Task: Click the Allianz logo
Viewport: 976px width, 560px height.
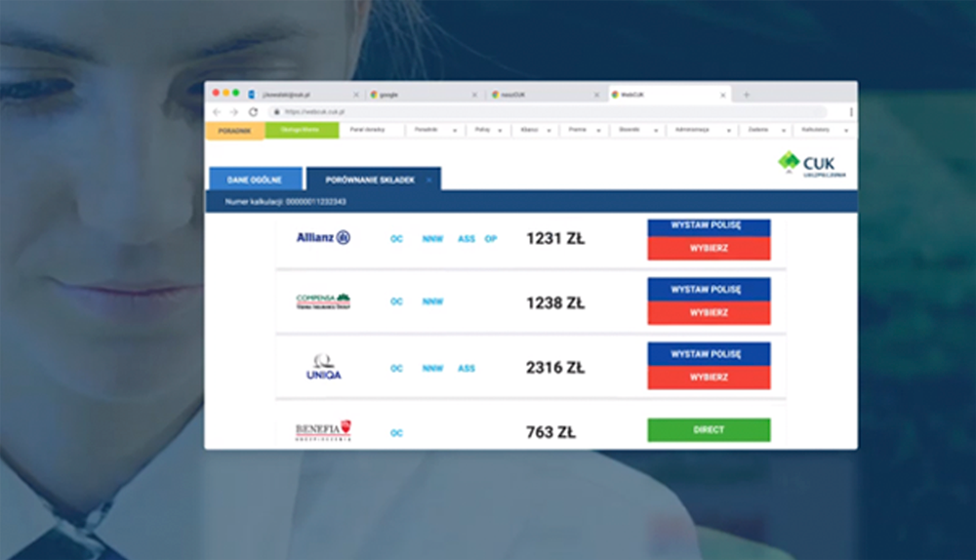Action: coord(323,238)
